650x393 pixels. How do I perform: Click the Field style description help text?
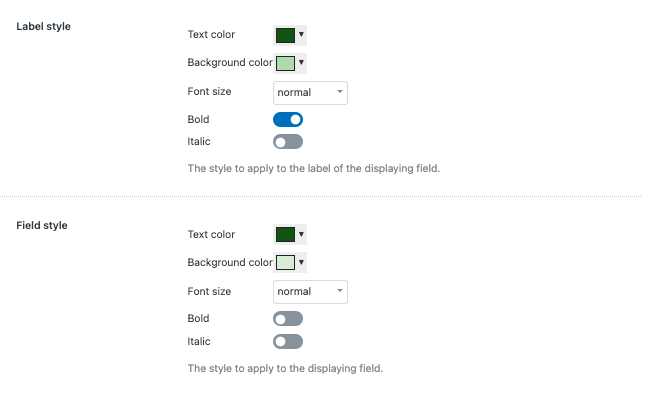click(285, 368)
